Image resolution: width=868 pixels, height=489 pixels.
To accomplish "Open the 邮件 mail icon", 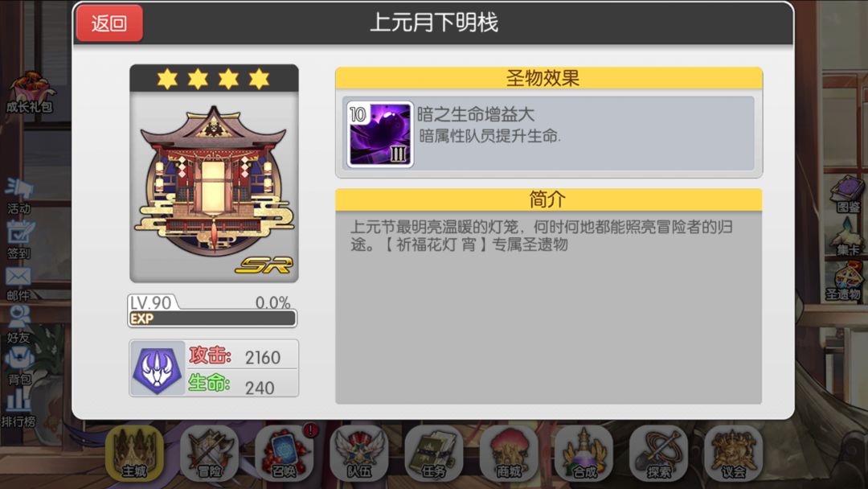I will coord(18,284).
